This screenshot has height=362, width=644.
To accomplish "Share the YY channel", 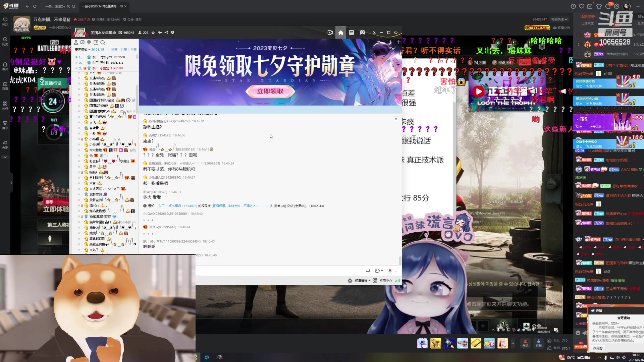I will (166, 33).
